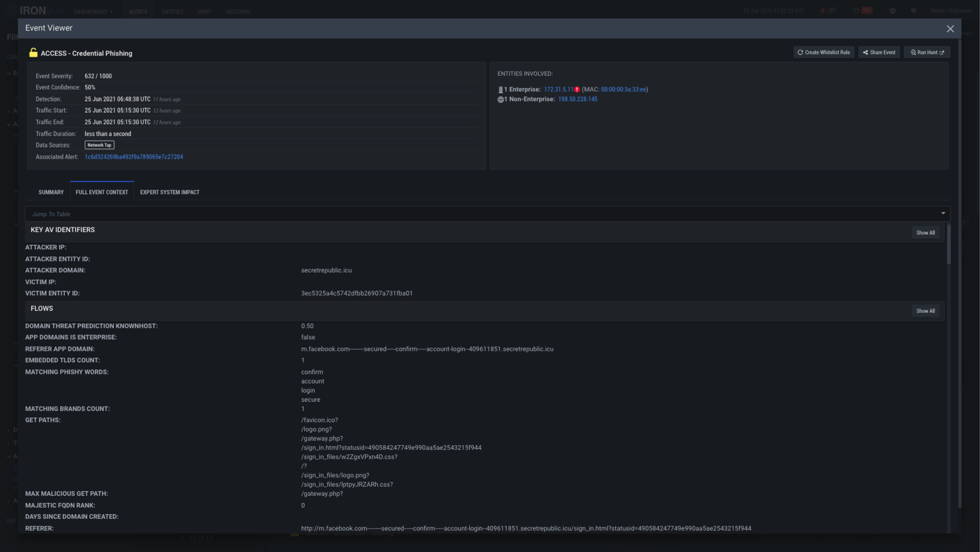
Task: Click the yellow unlocked padlock icon
Action: point(33,52)
